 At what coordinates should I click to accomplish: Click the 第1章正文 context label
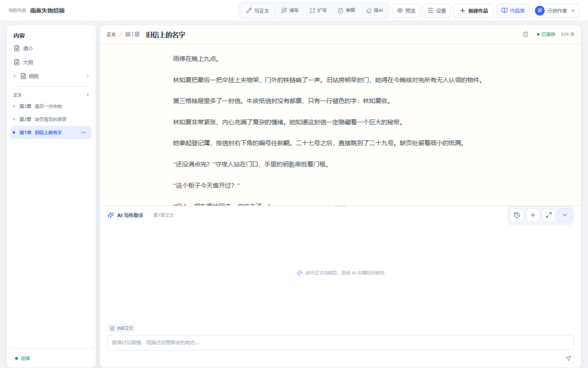point(164,215)
